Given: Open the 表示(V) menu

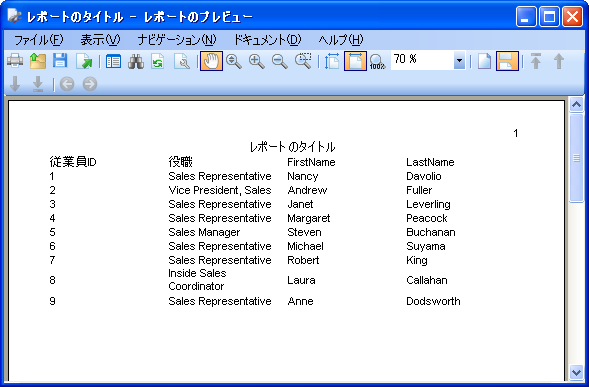Looking at the screenshot, I should click(x=100, y=40).
